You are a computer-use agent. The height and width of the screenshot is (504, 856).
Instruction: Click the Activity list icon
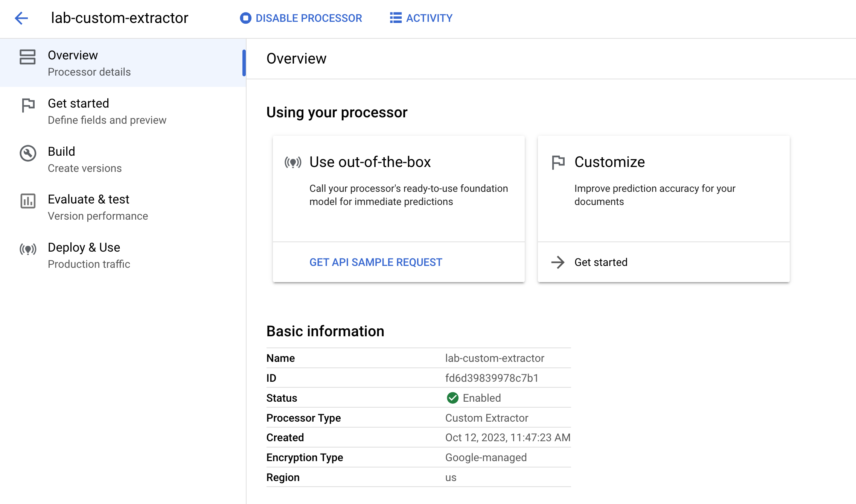(x=394, y=18)
